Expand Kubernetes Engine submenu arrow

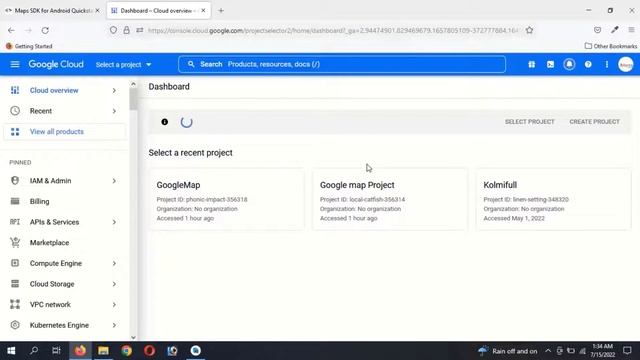(114, 325)
